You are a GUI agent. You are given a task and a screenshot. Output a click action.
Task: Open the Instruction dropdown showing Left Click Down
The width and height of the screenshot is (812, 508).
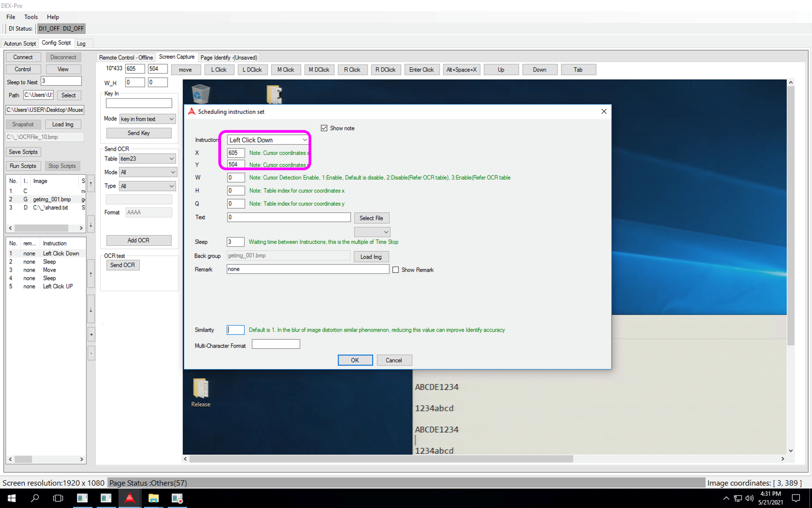pyautogui.click(x=268, y=140)
